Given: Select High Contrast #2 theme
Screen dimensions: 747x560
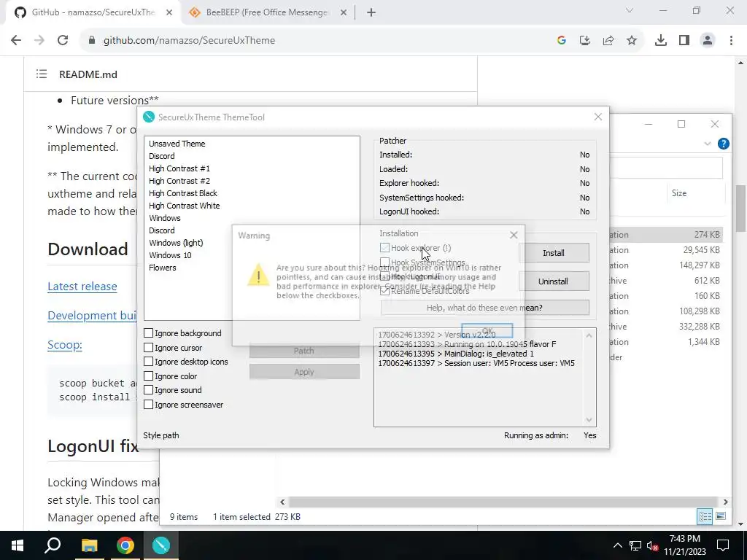Looking at the screenshot, I should (x=179, y=181).
